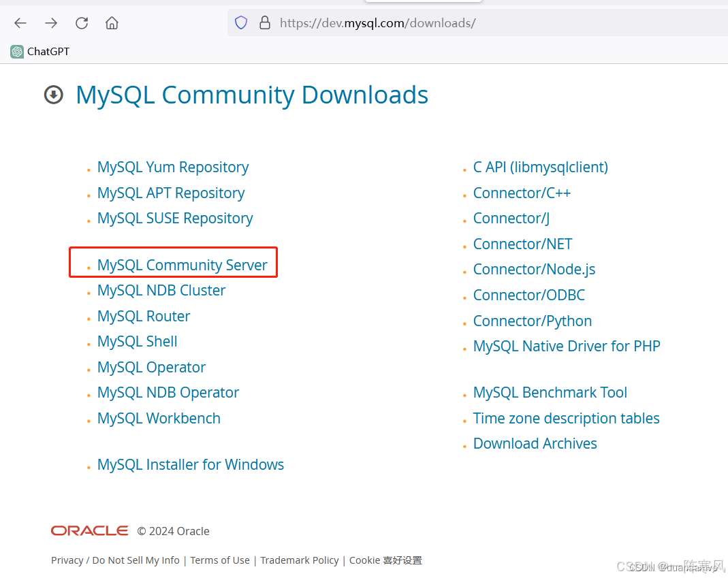The image size is (728, 578).
Task: Open MySQL Yum Repository
Action: coord(173,167)
